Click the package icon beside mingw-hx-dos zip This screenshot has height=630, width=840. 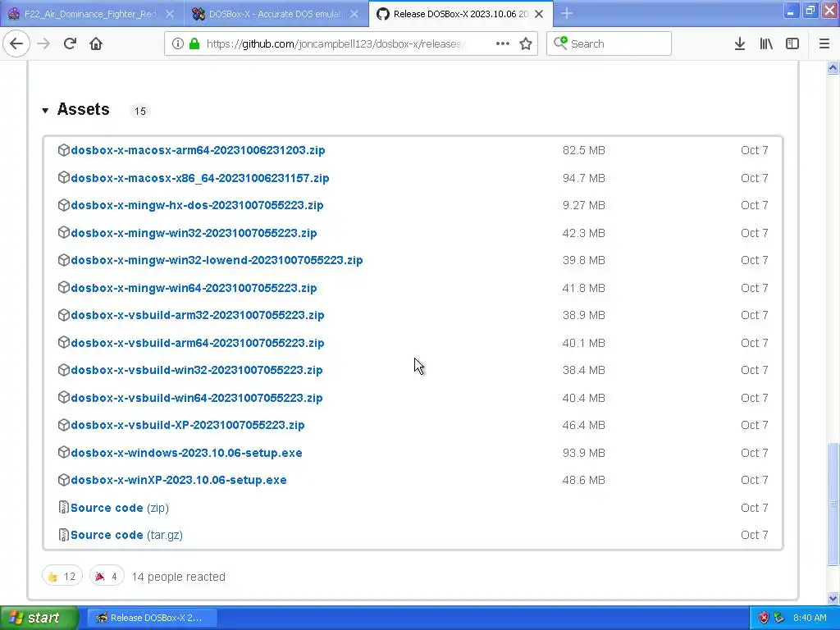click(64, 204)
